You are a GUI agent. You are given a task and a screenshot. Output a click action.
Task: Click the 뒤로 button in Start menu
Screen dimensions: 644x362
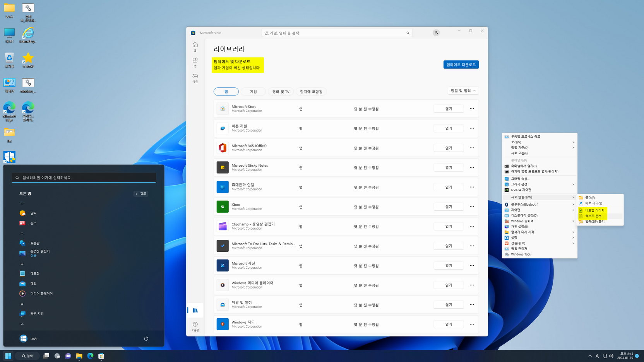pos(141,193)
